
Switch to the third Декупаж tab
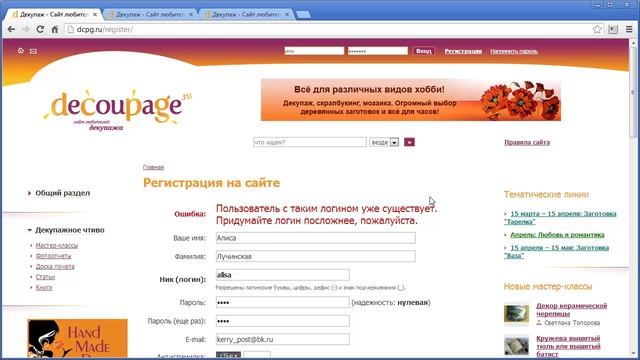click(x=246, y=14)
